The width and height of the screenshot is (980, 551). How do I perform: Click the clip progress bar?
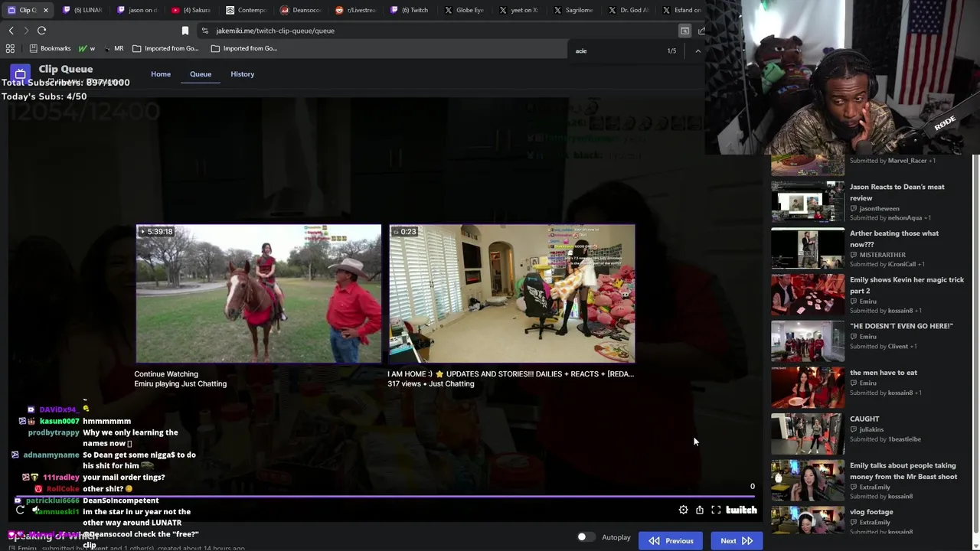383,497
